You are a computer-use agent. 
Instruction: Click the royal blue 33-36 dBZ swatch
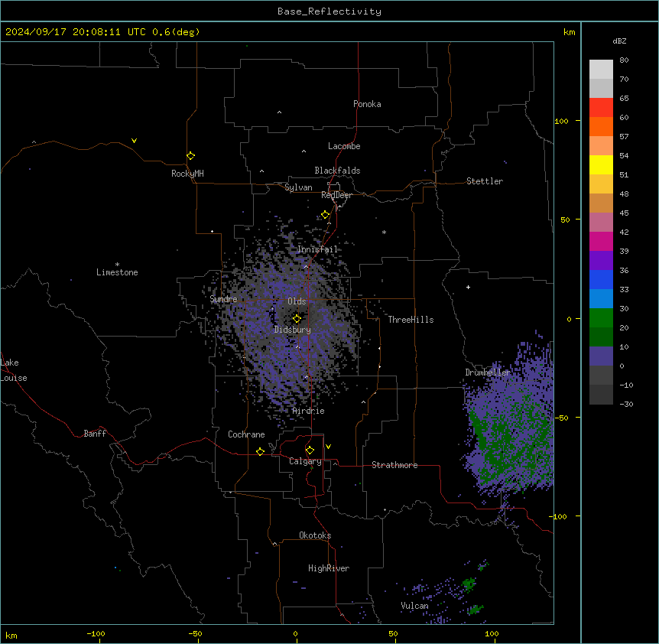coord(601,279)
